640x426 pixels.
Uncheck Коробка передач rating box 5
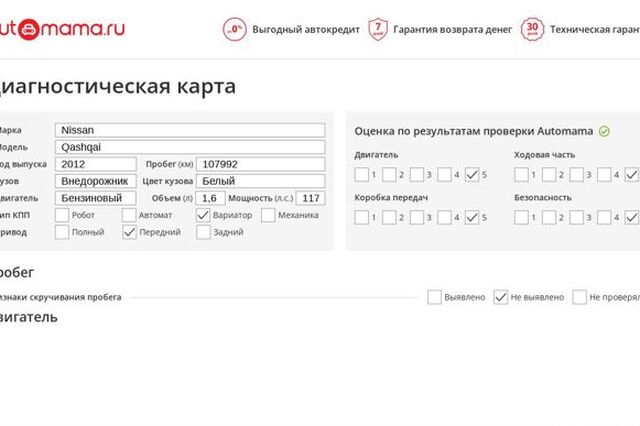472,217
